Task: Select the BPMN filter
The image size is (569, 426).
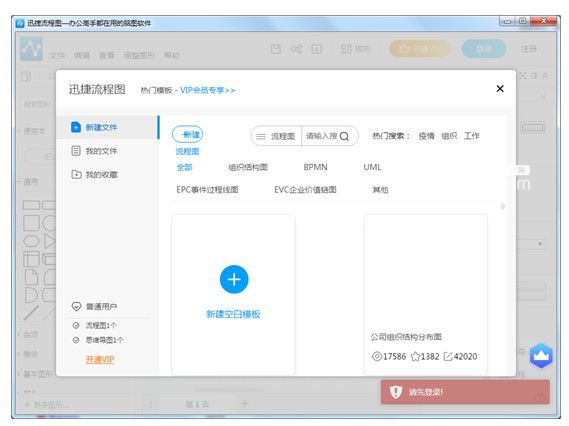Action: click(315, 167)
